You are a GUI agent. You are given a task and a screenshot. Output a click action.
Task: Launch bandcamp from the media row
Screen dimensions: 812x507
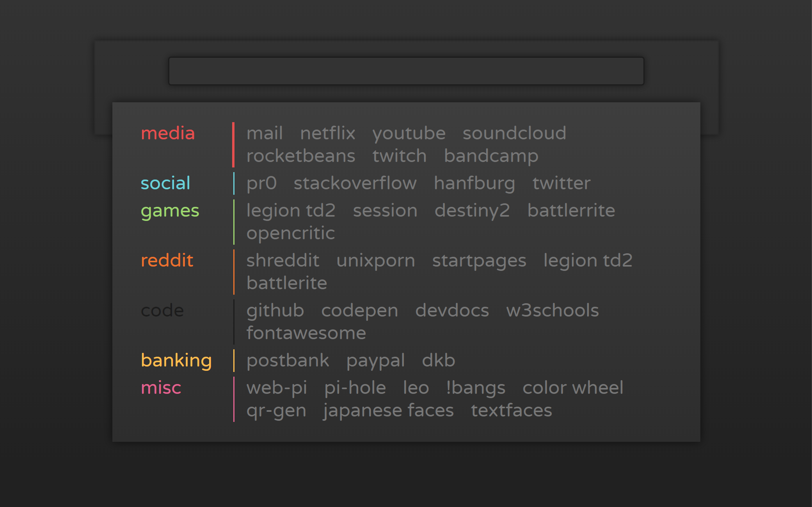(491, 155)
